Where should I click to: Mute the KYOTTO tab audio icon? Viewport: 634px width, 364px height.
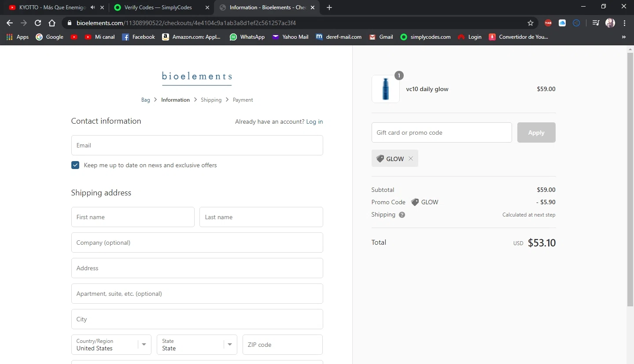pos(92,7)
